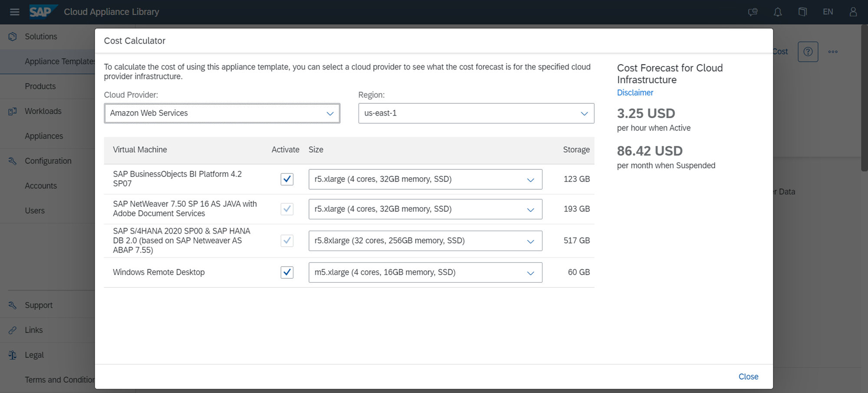Close the Cost Calculator dialog

pos(748,376)
